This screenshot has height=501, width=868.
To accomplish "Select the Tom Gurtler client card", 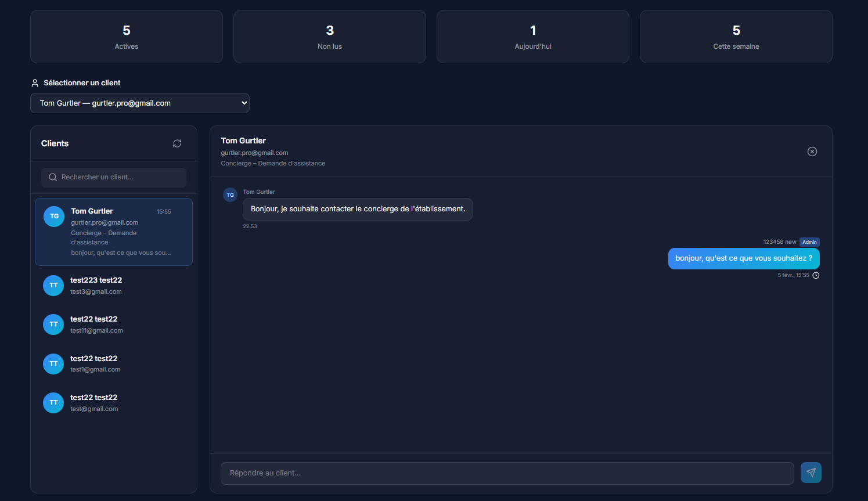I will [x=114, y=232].
